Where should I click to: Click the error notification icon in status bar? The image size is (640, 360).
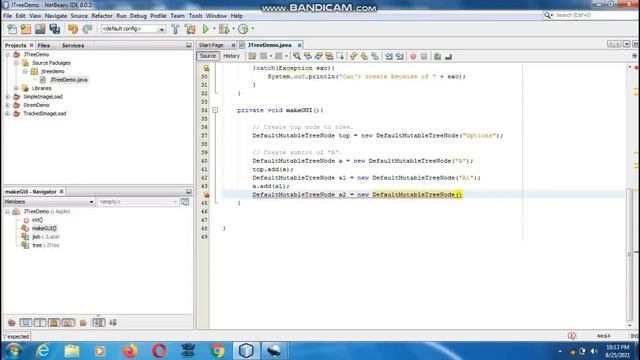[x=571, y=336]
